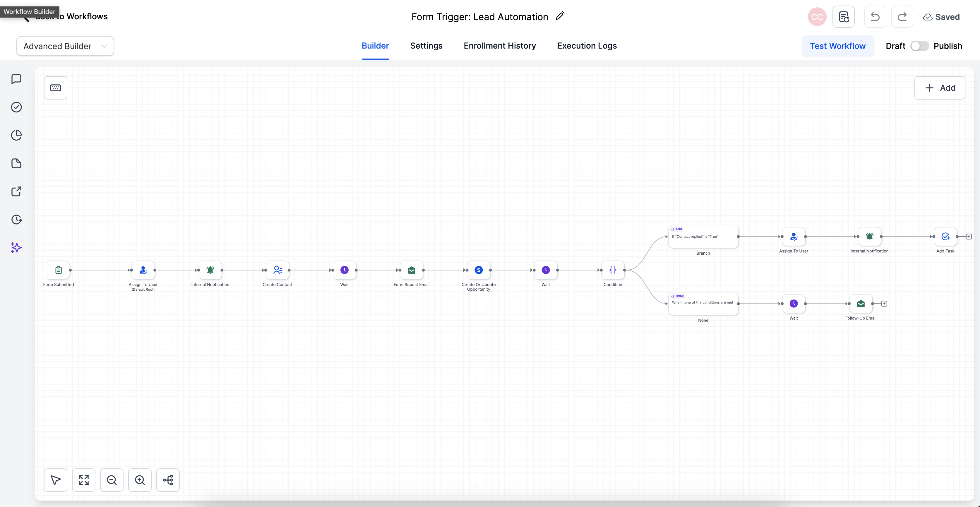Open the version history clock sidebar icon

tap(16, 220)
